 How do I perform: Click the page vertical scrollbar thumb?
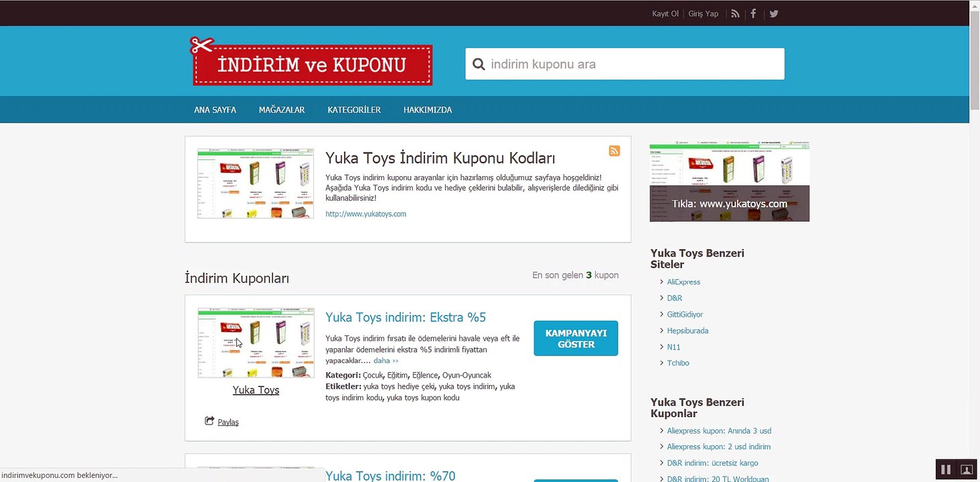975,60
